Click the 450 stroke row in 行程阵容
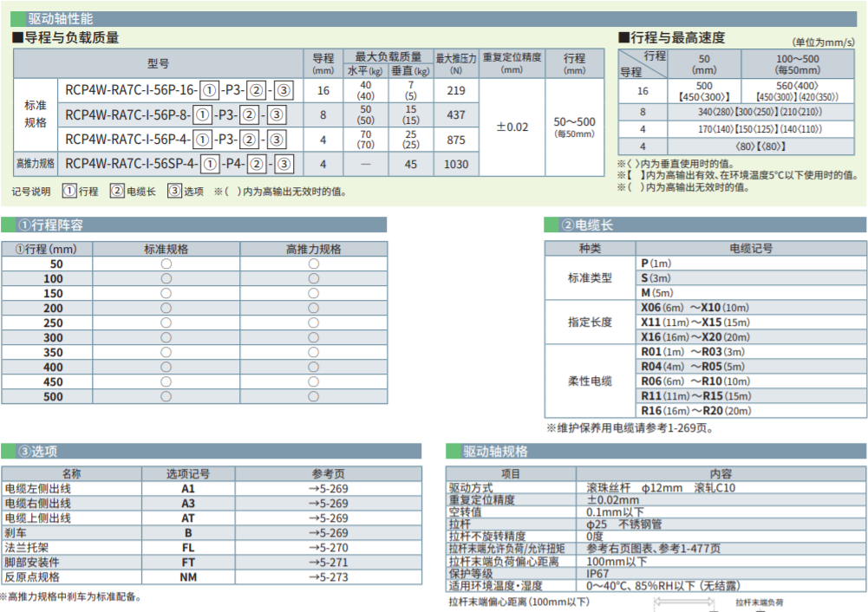Image resolution: width=868 pixels, height=612 pixels. (x=194, y=381)
